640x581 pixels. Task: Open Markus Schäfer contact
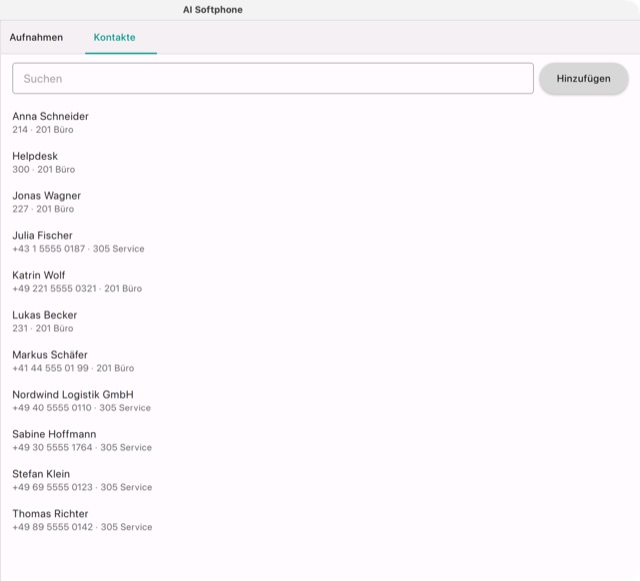(320, 361)
